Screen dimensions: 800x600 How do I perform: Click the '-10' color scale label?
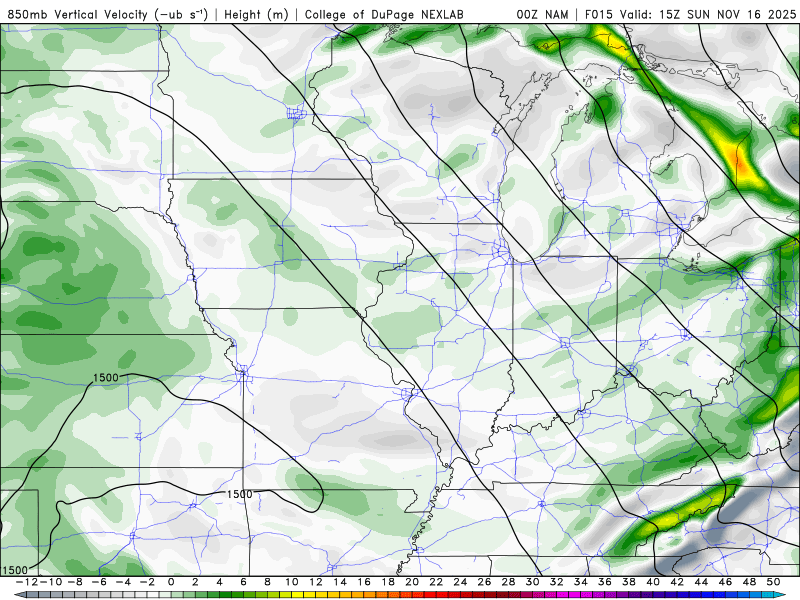coord(50,582)
